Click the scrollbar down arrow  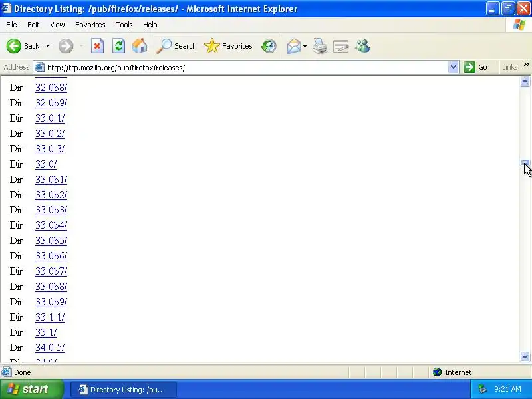coord(525,356)
